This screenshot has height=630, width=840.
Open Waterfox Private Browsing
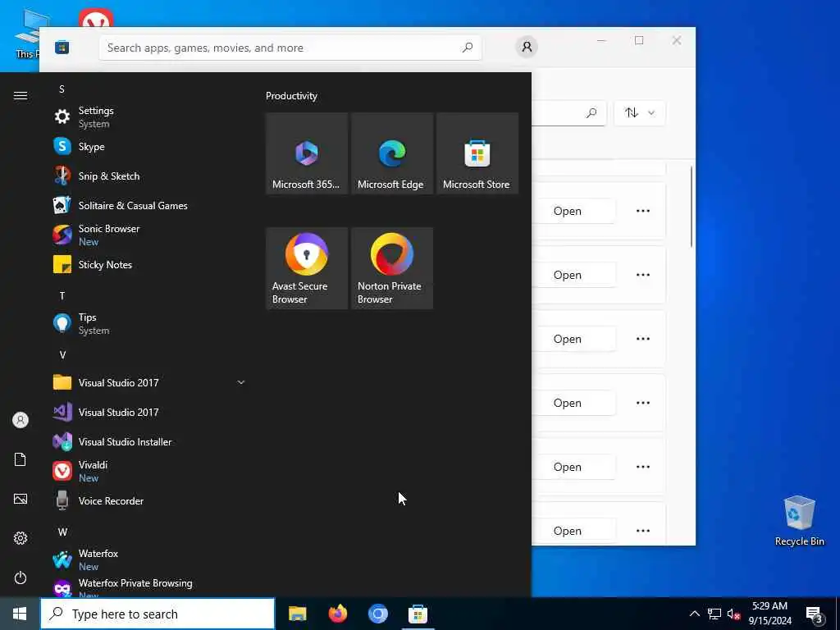tap(148, 586)
